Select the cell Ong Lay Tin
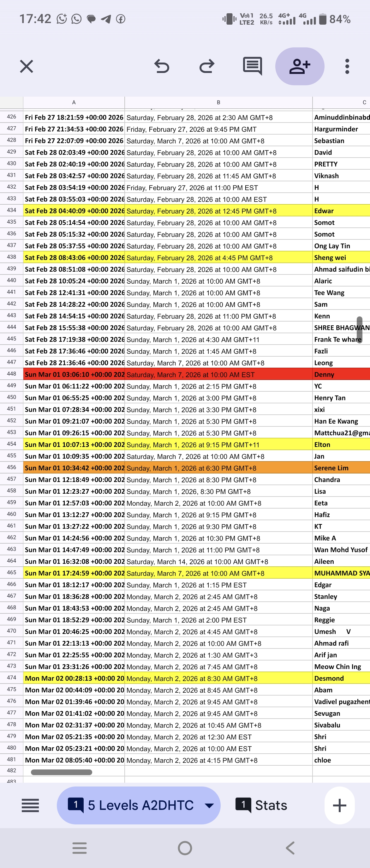 pos(341,246)
